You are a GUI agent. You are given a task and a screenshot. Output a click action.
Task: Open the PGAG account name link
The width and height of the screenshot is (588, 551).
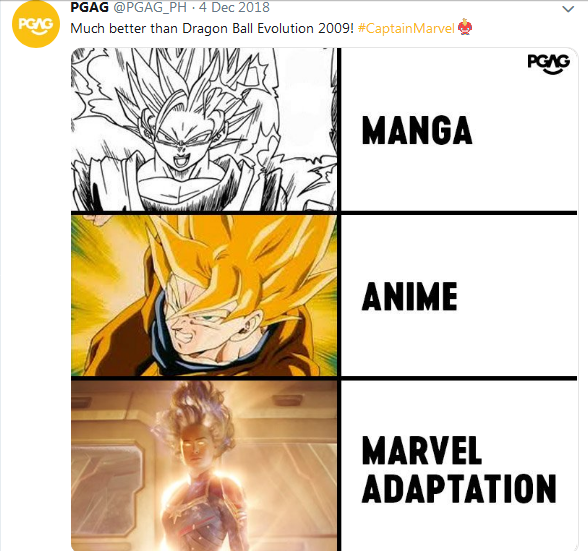click(x=89, y=7)
